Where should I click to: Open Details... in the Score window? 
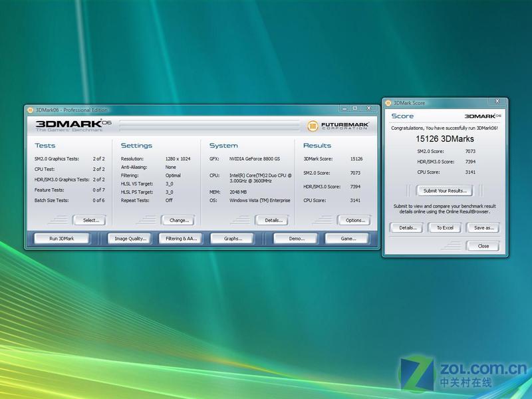click(407, 227)
